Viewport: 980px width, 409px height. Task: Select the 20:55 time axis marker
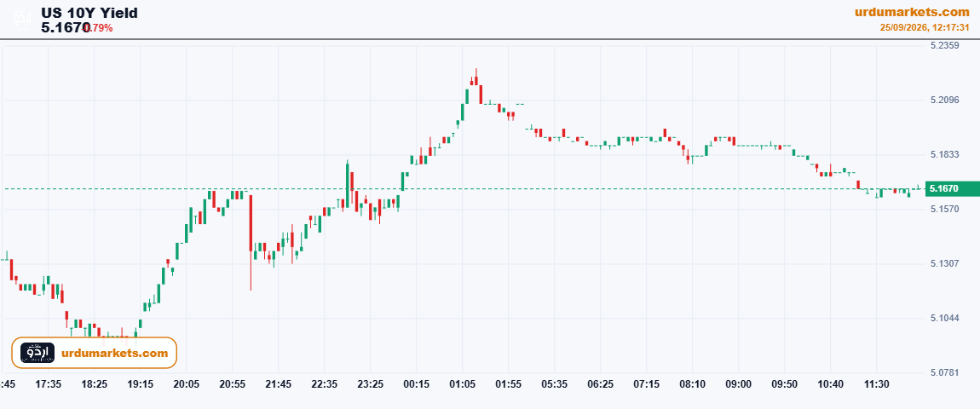[232, 384]
